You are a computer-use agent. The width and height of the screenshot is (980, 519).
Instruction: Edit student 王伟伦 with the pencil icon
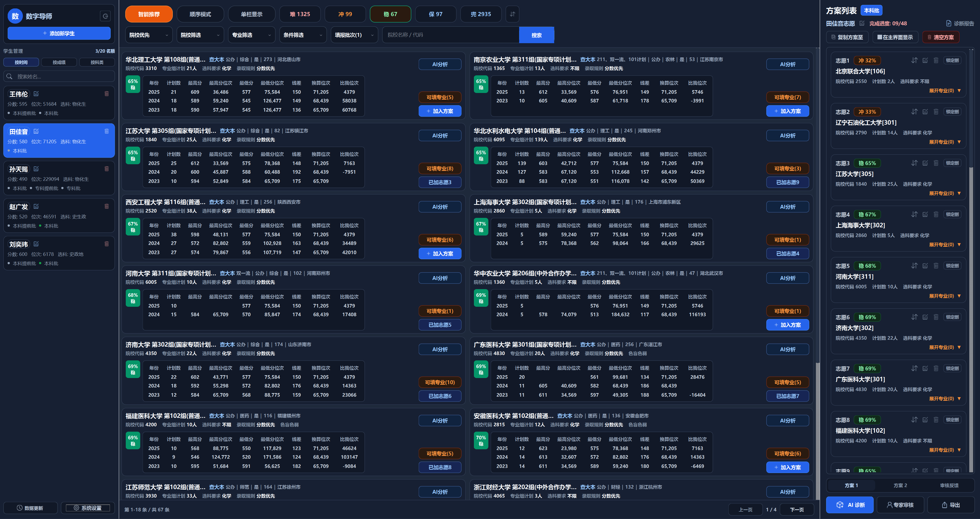point(36,93)
